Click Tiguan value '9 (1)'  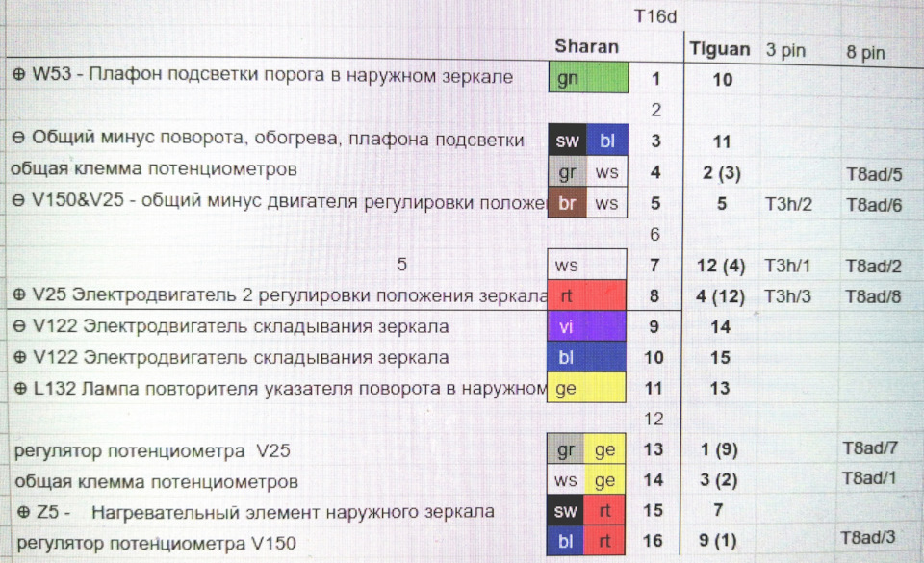tap(718, 540)
